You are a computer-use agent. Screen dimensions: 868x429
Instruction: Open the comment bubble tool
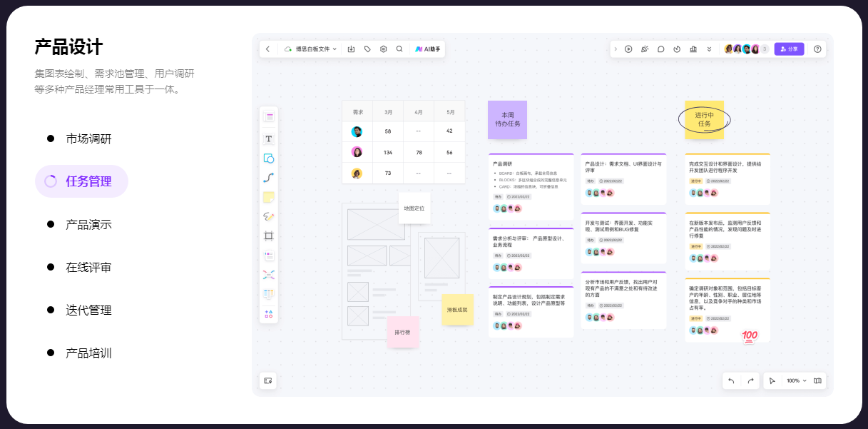click(660, 49)
